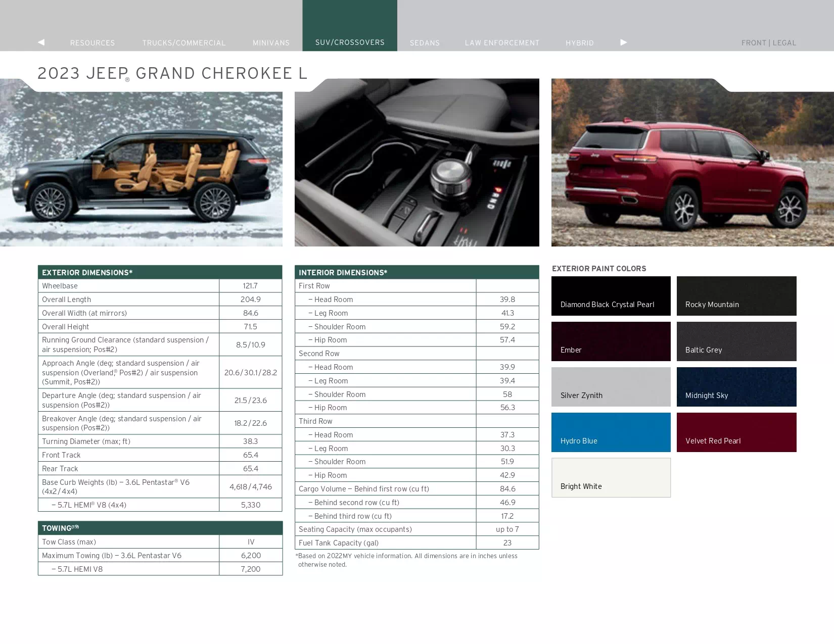Click Departure Angle value 21.5/23.6

251,401
